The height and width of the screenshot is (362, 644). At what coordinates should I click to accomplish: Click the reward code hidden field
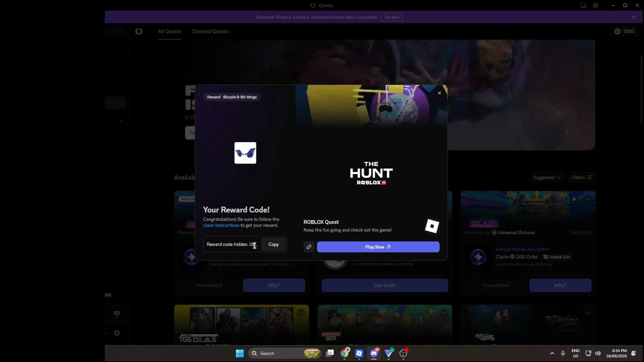click(232, 244)
